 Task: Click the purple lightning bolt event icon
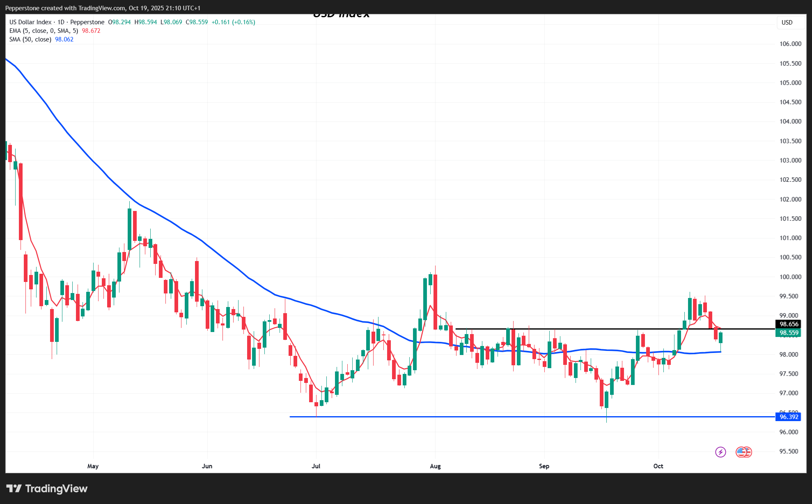(x=720, y=452)
